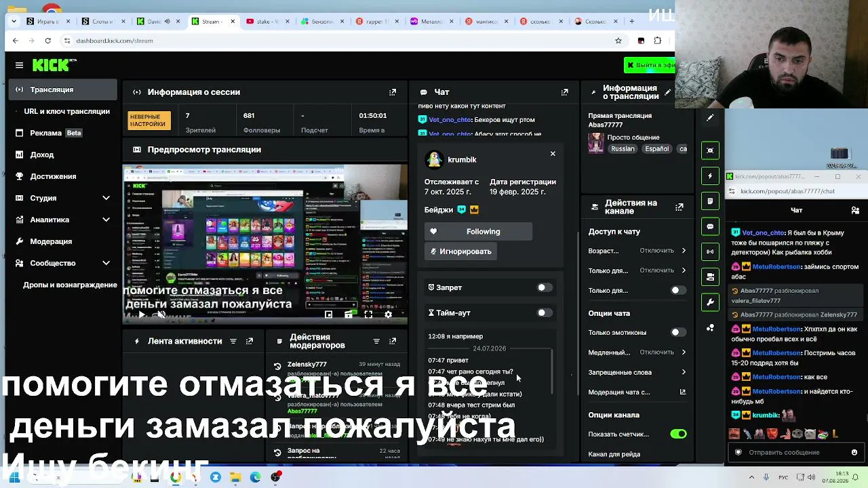The image size is (868, 488).
Task: Pop out the chat panel
Action: click(x=564, y=92)
